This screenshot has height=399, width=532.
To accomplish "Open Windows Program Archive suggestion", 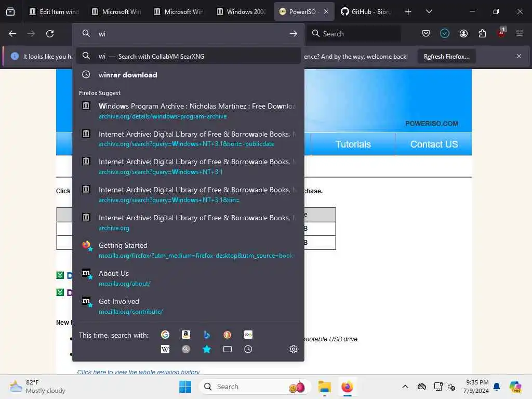I will [188, 111].
